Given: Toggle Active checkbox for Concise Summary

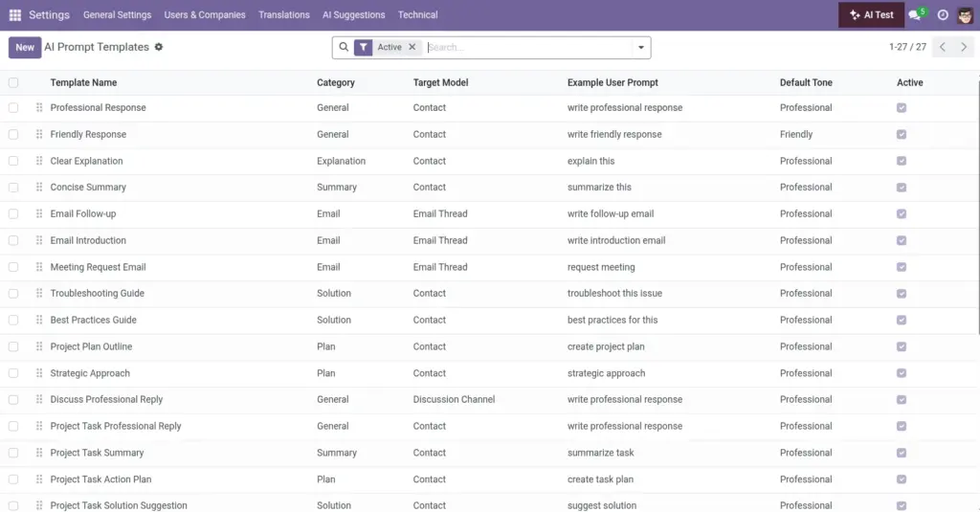Looking at the screenshot, I should 902,187.
